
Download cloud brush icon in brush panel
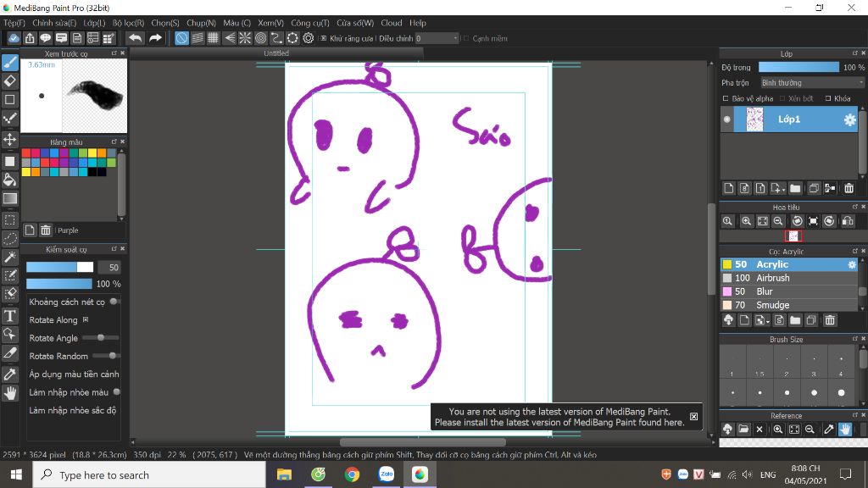coord(728,320)
